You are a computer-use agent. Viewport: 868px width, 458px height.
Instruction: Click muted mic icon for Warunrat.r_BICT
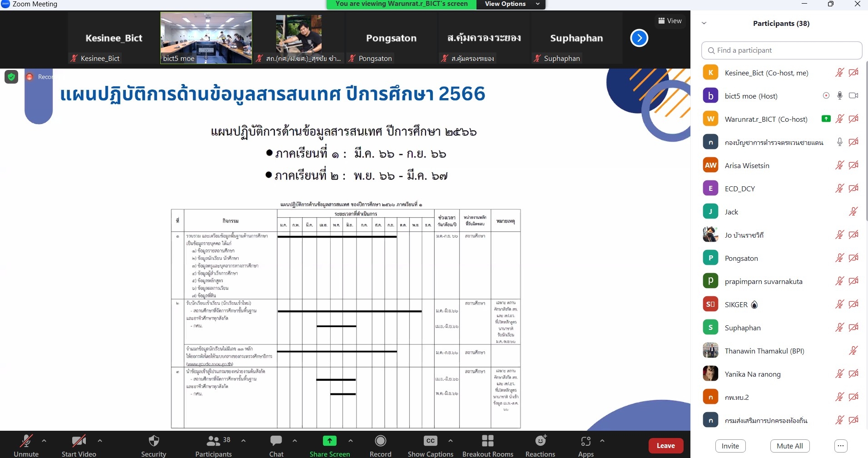pyautogui.click(x=839, y=119)
